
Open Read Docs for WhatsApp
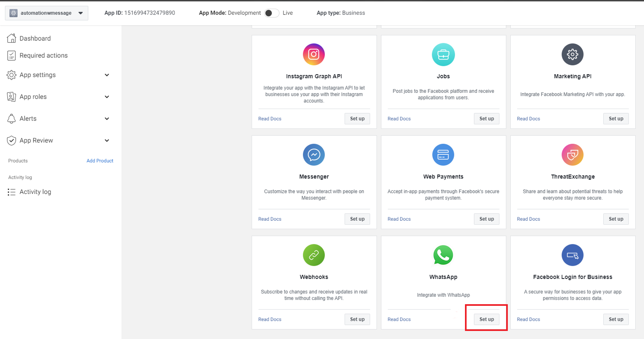(399, 319)
